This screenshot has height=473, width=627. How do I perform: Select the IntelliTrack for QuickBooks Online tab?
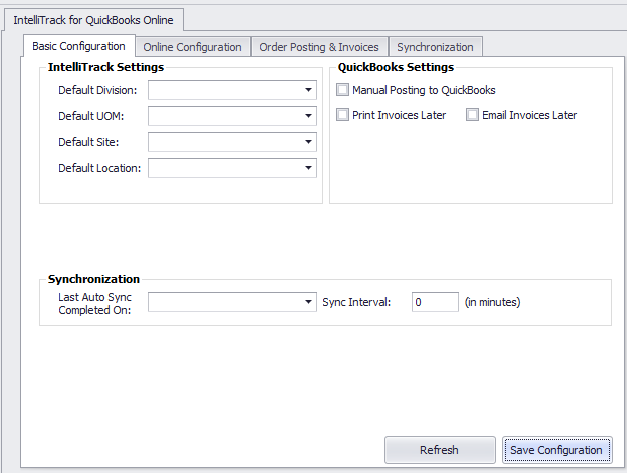[94, 20]
